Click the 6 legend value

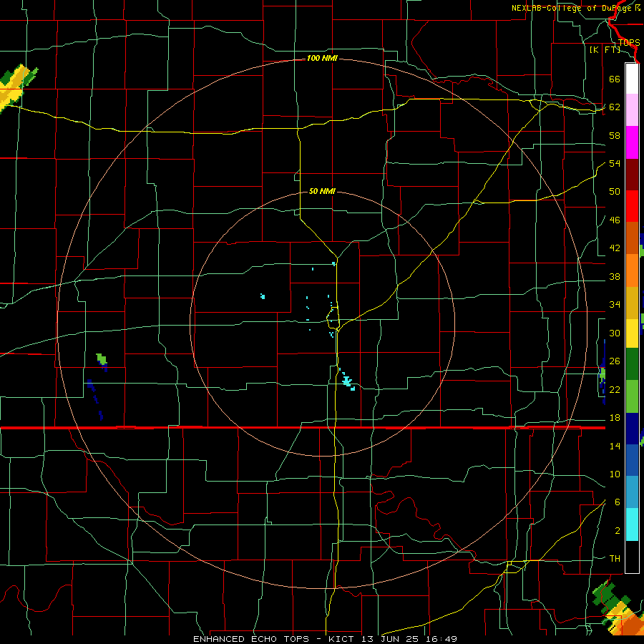click(x=617, y=502)
